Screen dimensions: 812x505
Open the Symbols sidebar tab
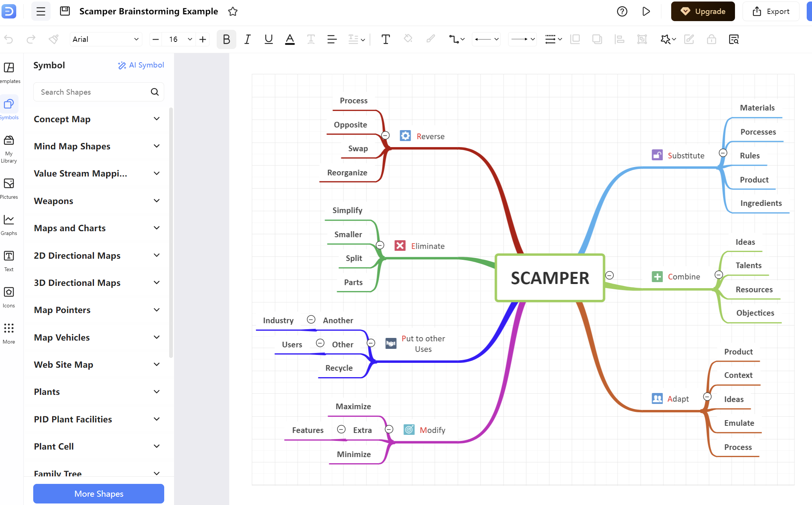click(9, 109)
